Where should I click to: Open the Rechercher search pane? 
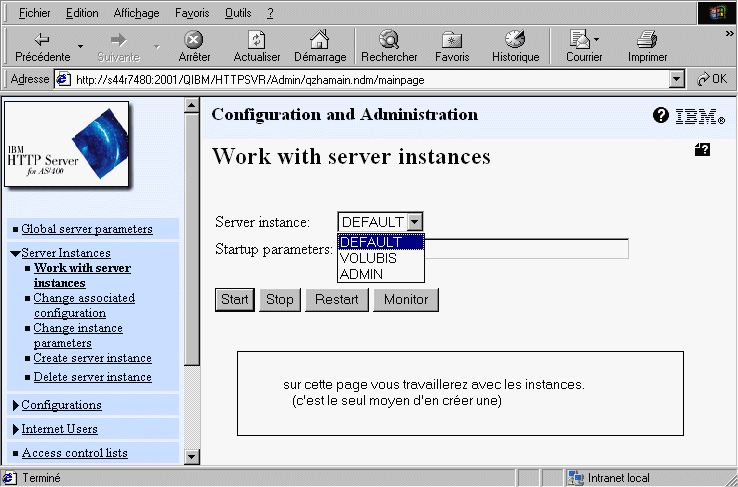[x=389, y=47]
